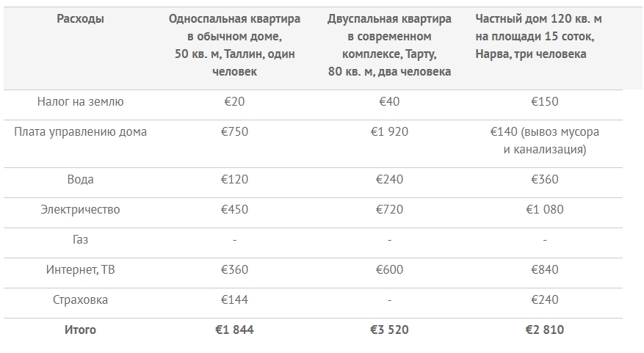
Task: Select the €1 920 management fee cell
Action: [x=389, y=132]
